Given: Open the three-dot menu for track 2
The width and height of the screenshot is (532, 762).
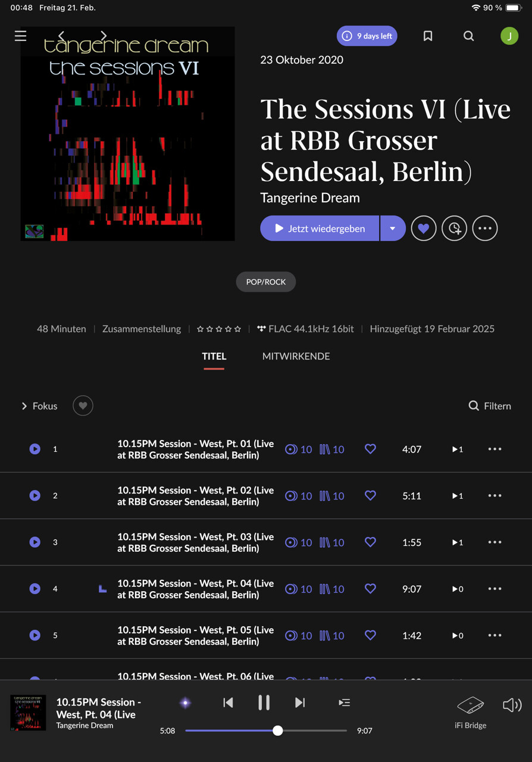Looking at the screenshot, I should [x=495, y=496].
